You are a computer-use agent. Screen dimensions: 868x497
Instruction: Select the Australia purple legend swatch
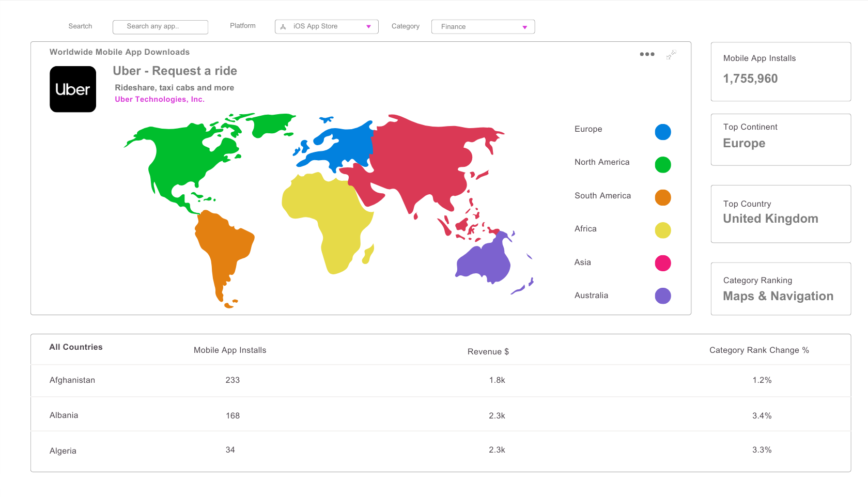[x=663, y=296]
